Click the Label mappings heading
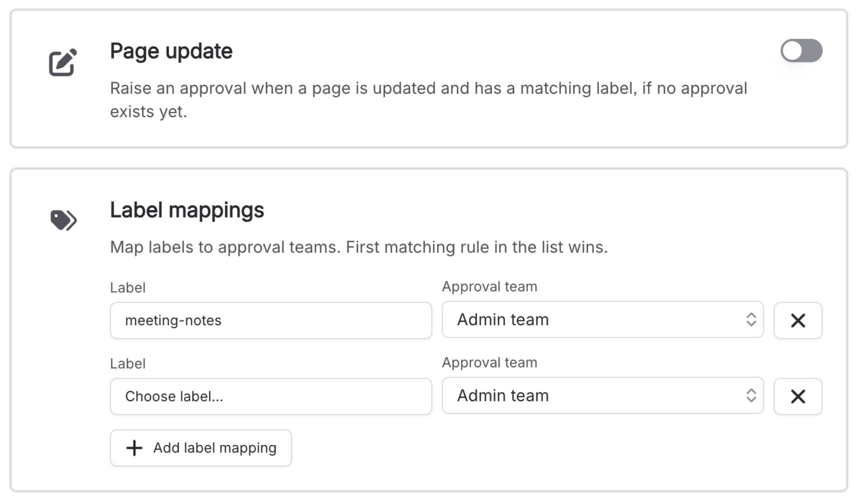The height and width of the screenshot is (504, 862). pos(187,210)
